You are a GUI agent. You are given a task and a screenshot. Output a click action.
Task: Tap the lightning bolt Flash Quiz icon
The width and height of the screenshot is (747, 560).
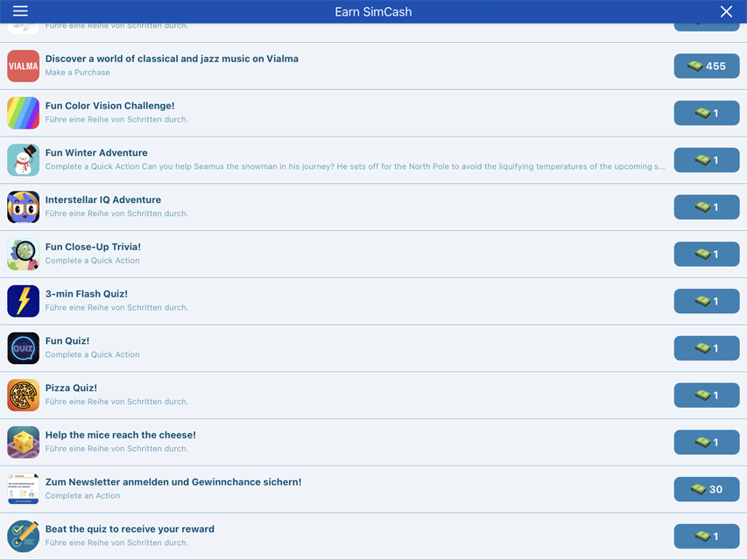pyautogui.click(x=24, y=301)
